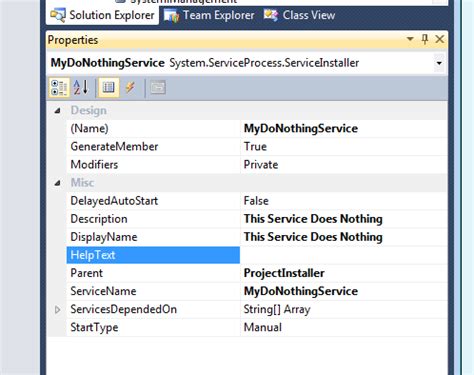Viewport: 474px width, 375px height.
Task: Switch to the Team Explorer tab
Action: pyautogui.click(x=209, y=15)
